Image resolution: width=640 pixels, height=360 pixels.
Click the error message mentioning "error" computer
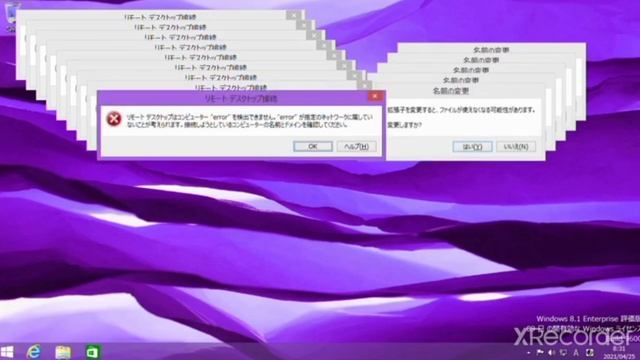pos(249,121)
